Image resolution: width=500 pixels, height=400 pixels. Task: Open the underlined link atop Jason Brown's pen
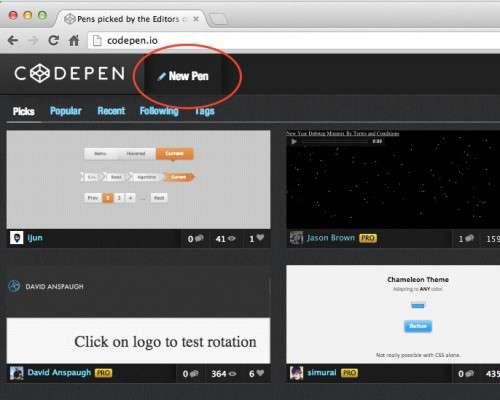point(343,134)
